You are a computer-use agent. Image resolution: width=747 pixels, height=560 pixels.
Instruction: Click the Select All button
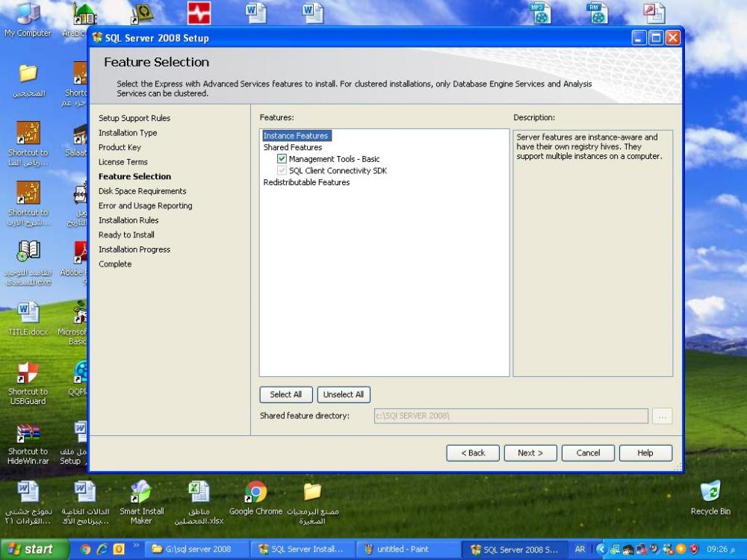pyautogui.click(x=286, y=394)
